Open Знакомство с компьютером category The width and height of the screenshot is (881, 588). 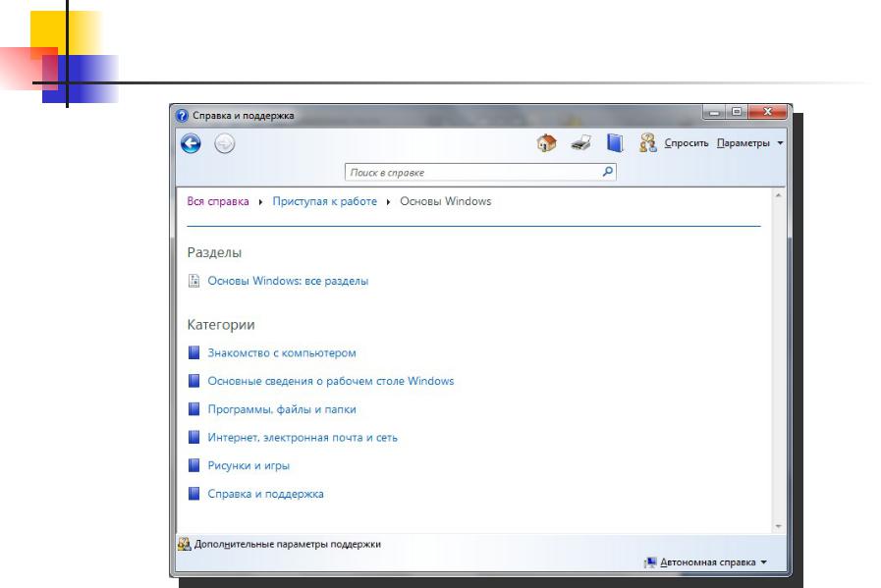[x=282, y=353]
